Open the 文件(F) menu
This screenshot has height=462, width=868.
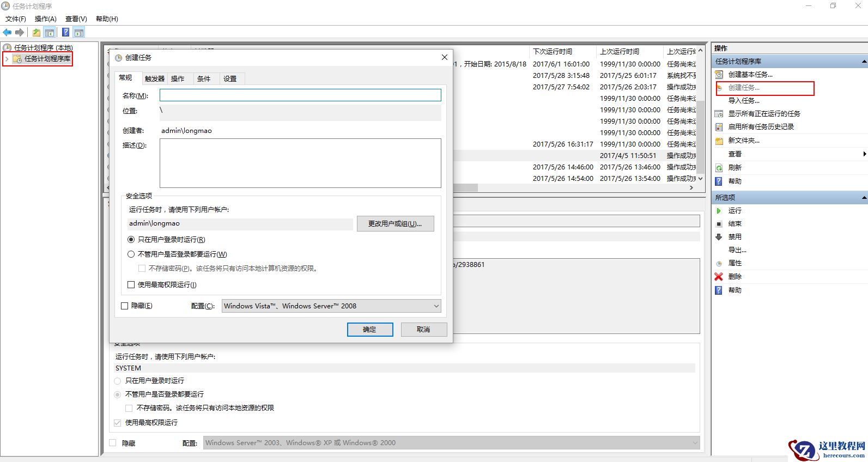(x=16, y=19)
